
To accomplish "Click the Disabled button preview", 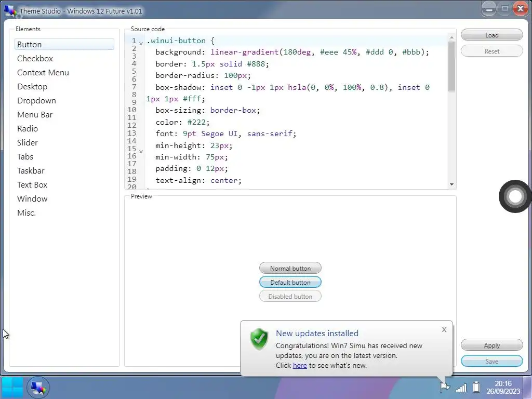I will pos(290,296).
